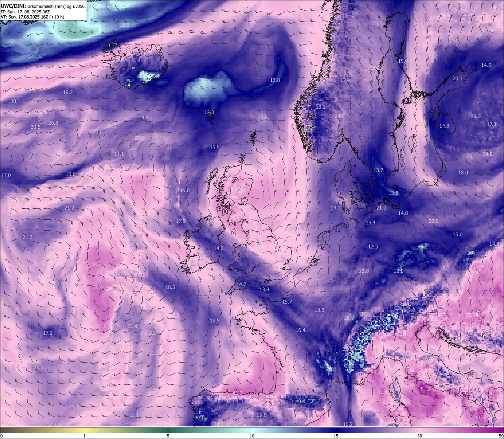
Task: Click the 15.4 value near the Baltic coast
Action: coord(371,222)
